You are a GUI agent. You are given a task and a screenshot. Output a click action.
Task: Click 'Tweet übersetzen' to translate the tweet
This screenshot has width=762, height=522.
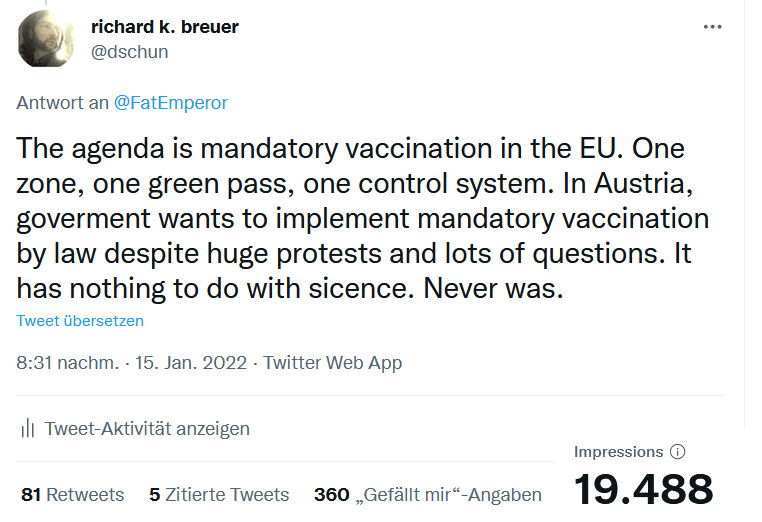80,321
